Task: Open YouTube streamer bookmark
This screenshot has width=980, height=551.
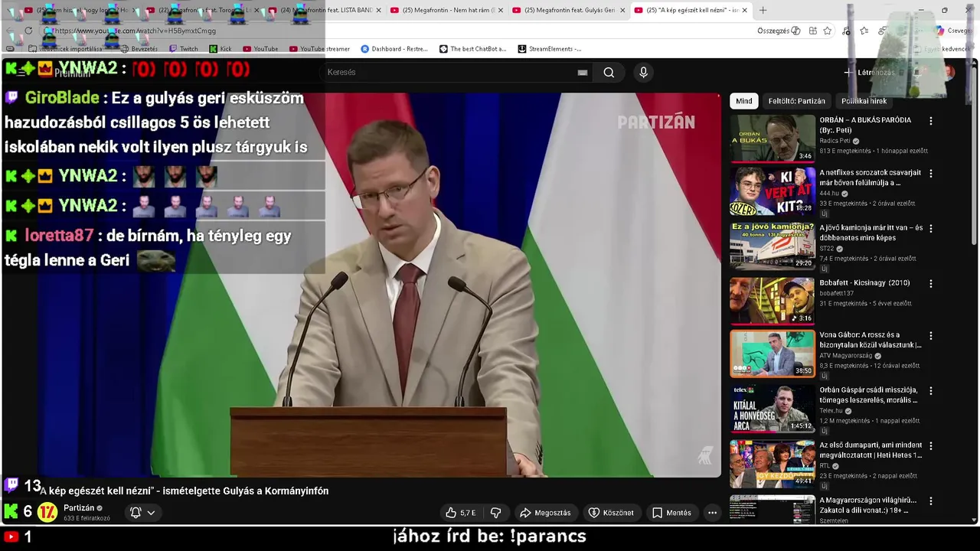Action: 319,49
